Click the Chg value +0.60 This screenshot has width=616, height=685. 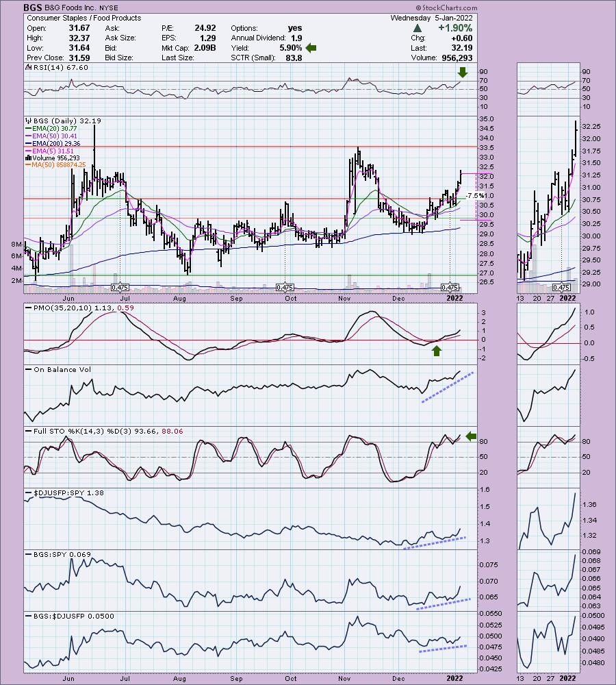(461, 38)
